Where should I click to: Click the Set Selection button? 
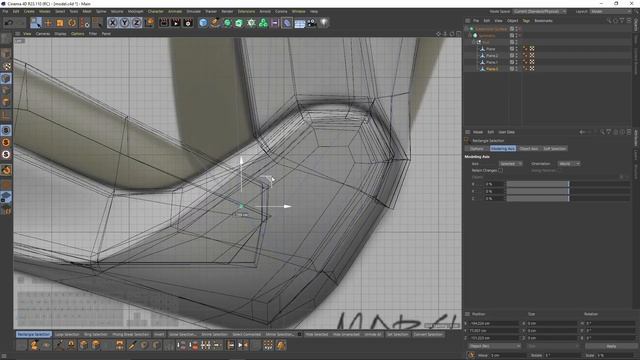click(x=397, y=334)
